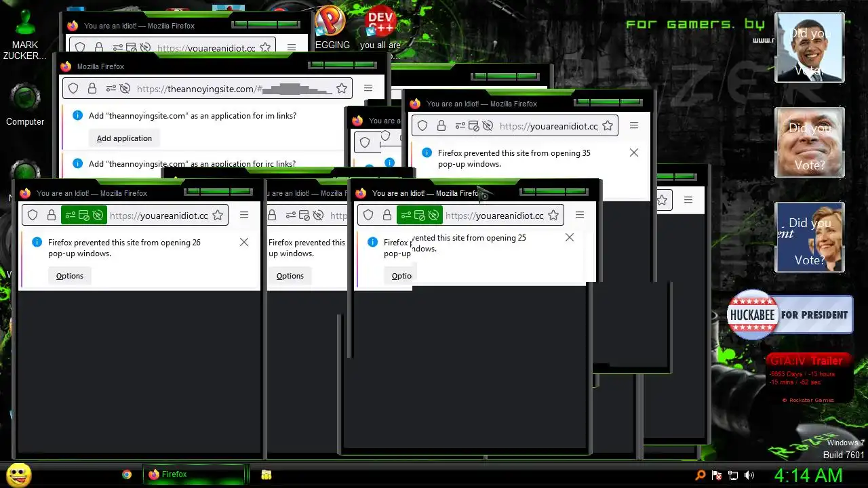Click shield icon in rearmost top-left Firefox window
Screen dimensions: 868x488
point(80,48)
